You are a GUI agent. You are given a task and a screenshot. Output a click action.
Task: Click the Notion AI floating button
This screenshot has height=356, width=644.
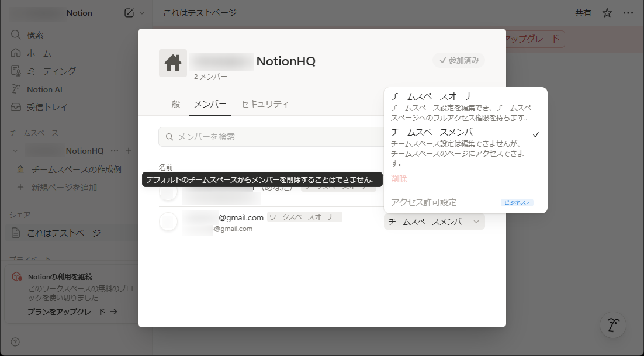(613, 324)
